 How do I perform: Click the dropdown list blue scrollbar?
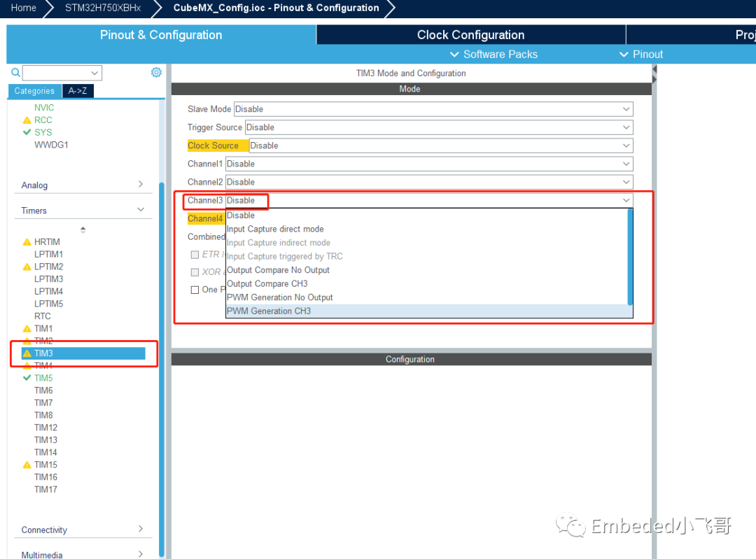coord(630,256)
